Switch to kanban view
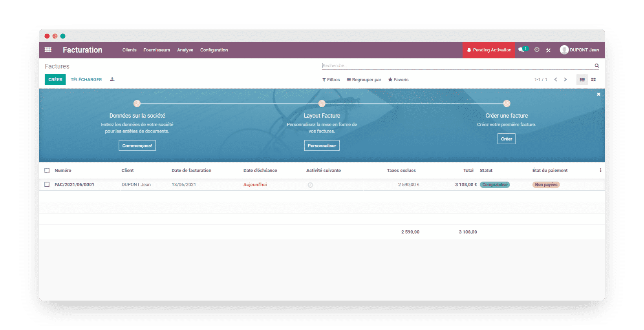 (x=593, y=80)
